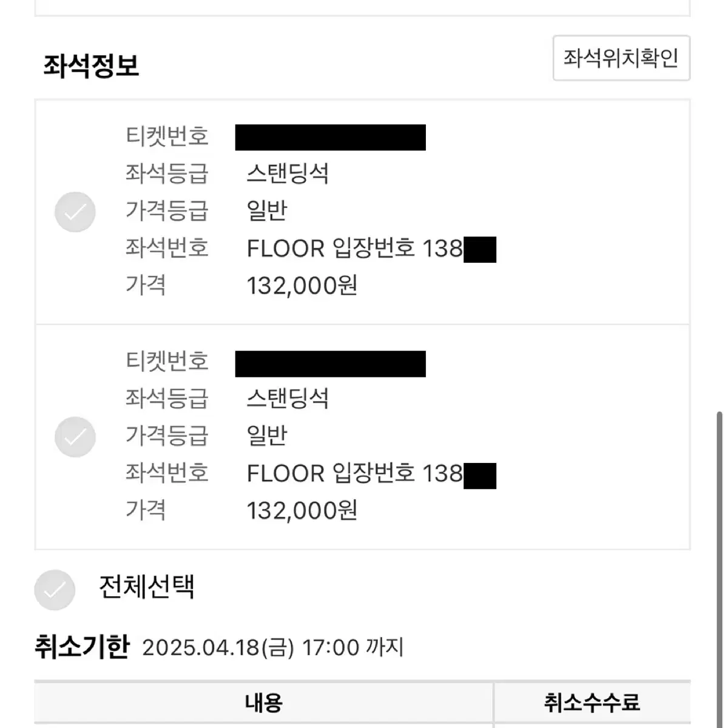
Task: Click second ticket's FLOOR 입장번호 138 seat text
Action: click(355, 474)
